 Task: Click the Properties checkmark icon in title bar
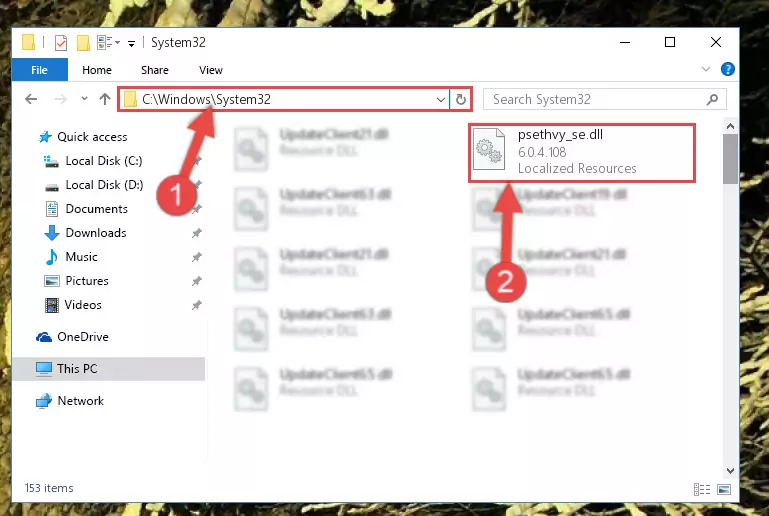pos(61,43)
